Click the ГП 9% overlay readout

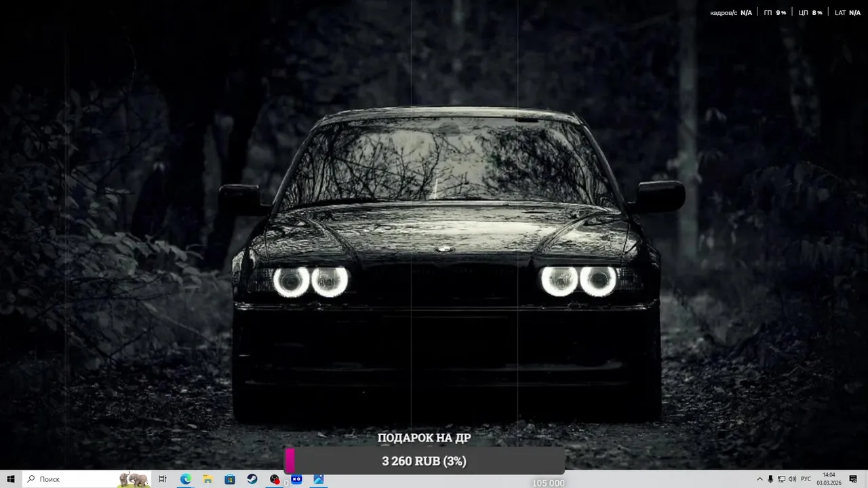tap(775, 13)
